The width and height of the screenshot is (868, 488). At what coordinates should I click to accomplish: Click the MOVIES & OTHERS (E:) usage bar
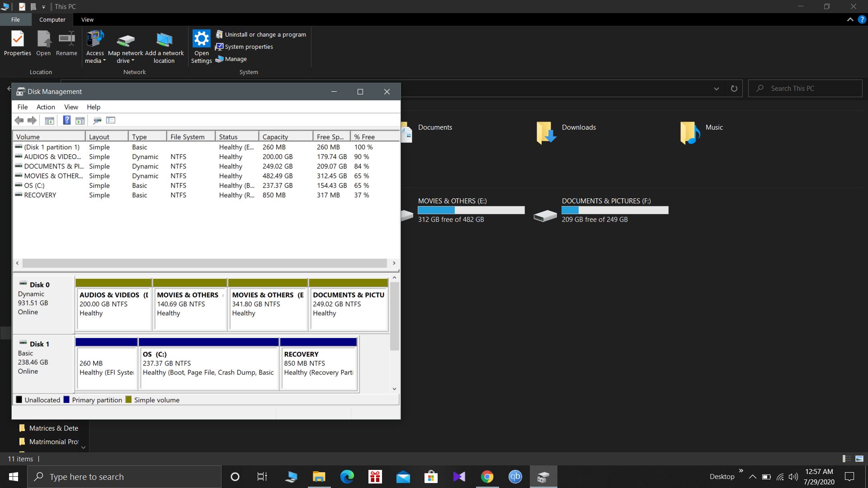point(471,210)
